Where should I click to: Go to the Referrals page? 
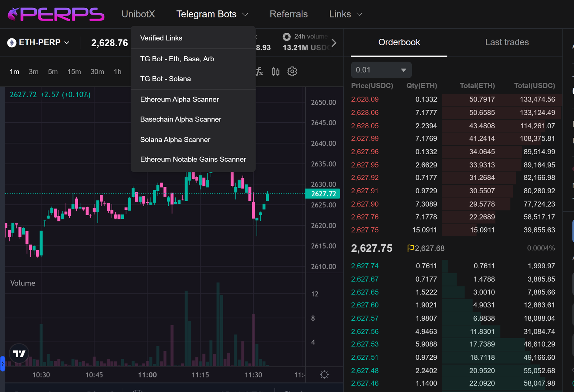coord(288,14)
